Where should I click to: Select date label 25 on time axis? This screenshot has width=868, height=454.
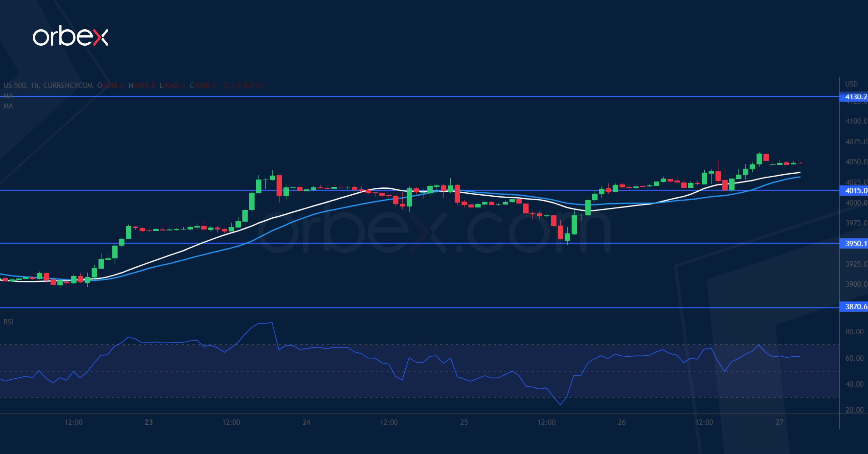tap(464, 422)
